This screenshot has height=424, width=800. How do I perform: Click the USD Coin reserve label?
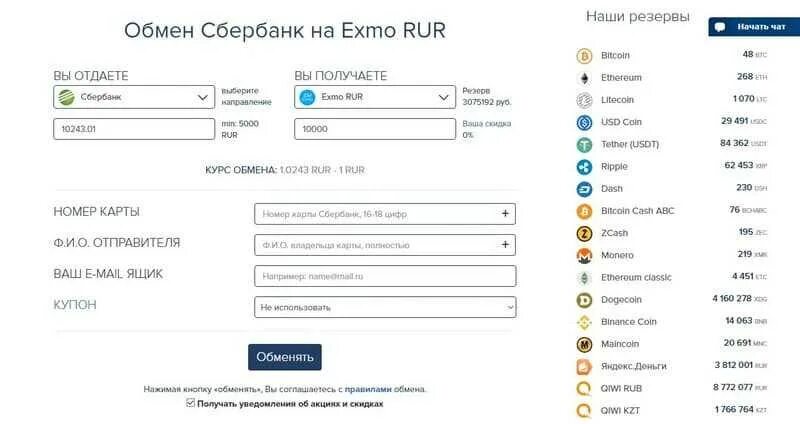621,122
